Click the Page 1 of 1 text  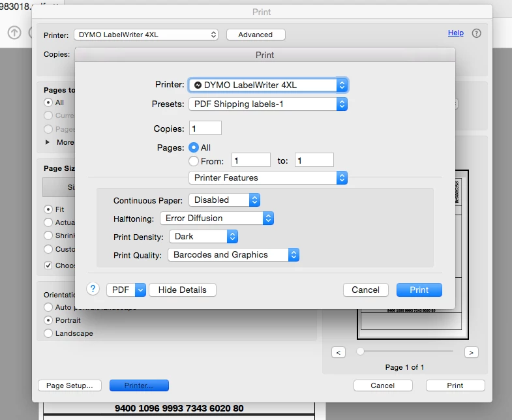(x=404, y=367)
